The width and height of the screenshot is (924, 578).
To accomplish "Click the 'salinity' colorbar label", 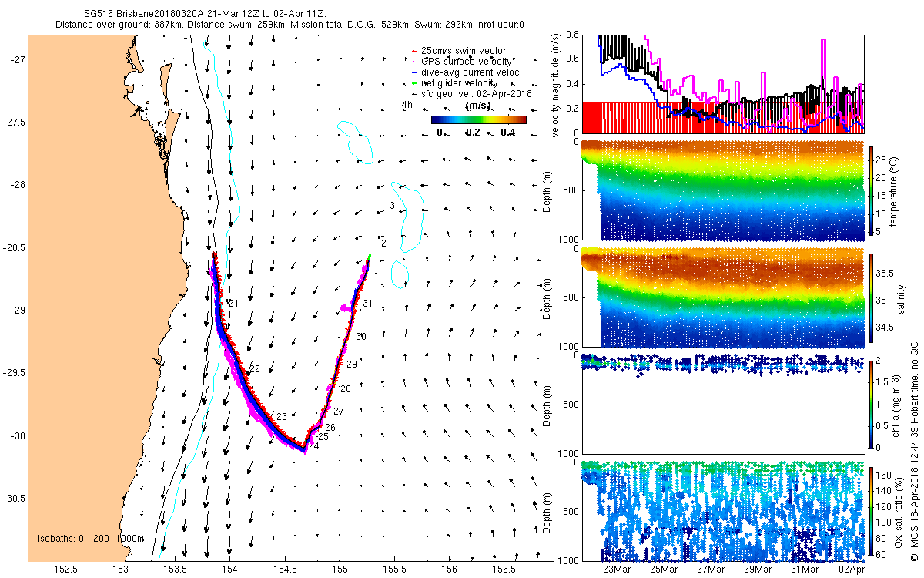I will pyautogui.click(x=900, y=300).
